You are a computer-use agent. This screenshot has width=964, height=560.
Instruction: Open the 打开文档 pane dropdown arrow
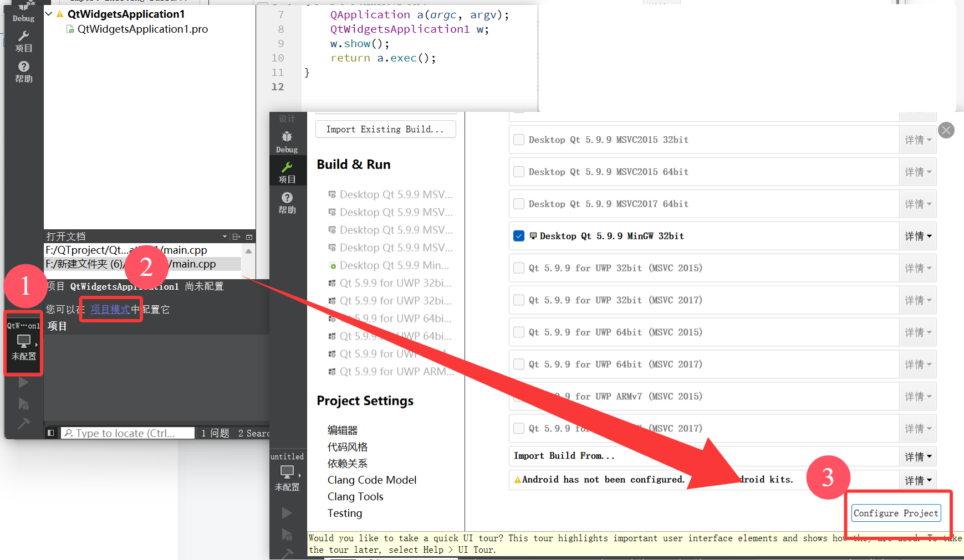(x=225, y=237)
